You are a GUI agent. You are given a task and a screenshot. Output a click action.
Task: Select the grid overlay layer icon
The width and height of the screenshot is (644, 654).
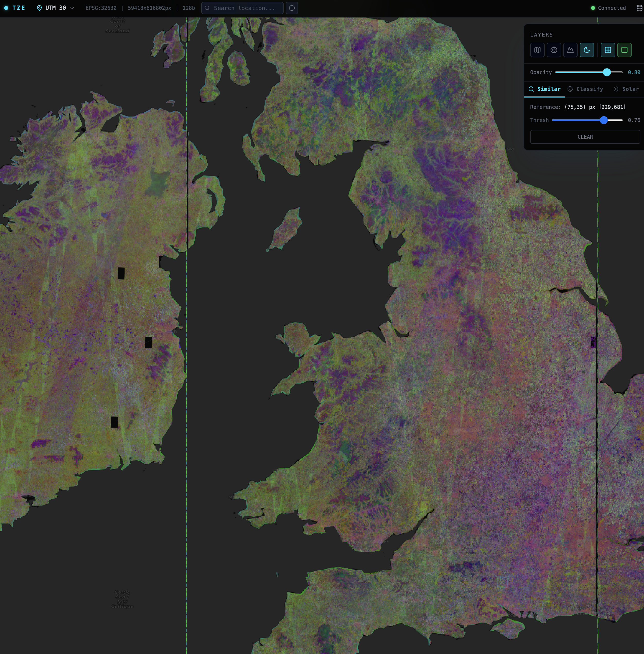pyautogui.click(x=608, y=50)
